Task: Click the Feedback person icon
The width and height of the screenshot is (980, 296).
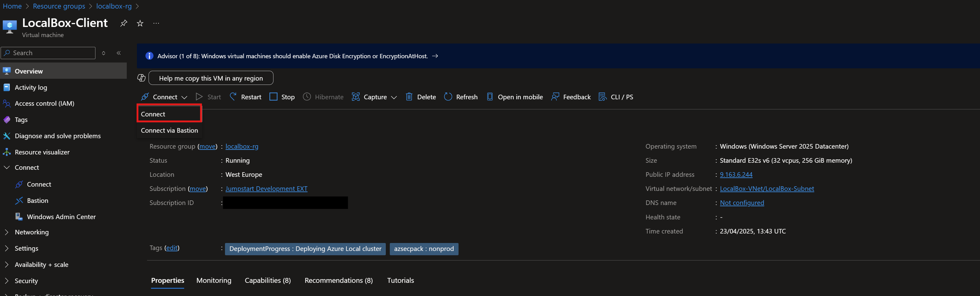Action: click(x=555, y=97)
